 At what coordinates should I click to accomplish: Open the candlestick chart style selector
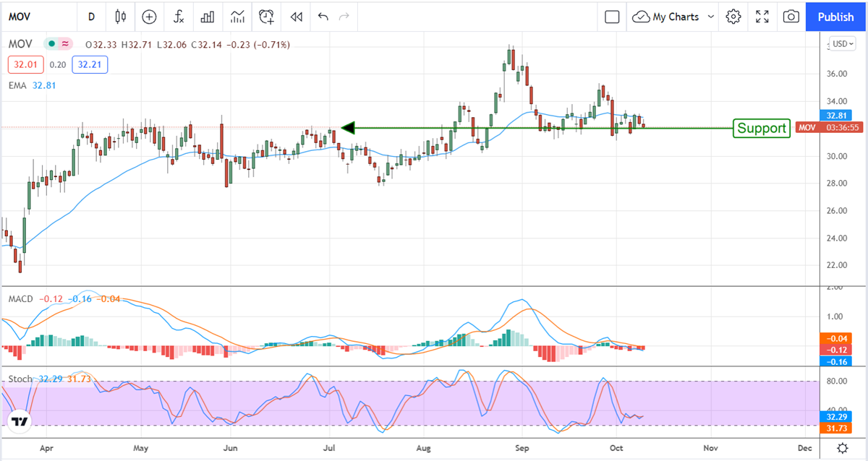point(120,16)
